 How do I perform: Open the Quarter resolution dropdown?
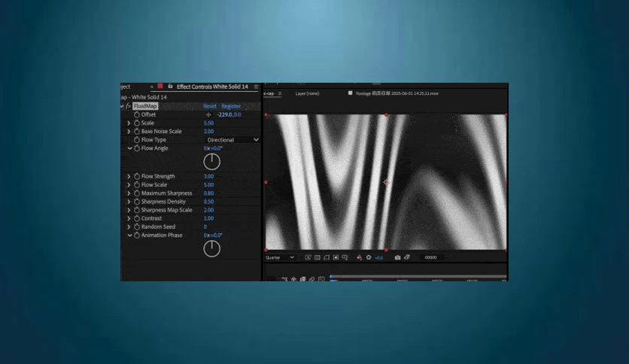(x=280, y=257)
